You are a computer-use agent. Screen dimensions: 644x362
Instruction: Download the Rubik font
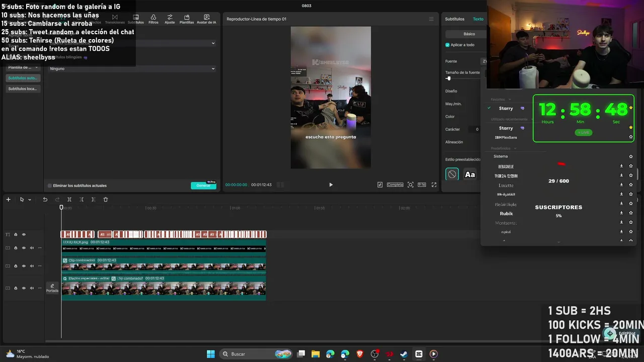(621, 213)
